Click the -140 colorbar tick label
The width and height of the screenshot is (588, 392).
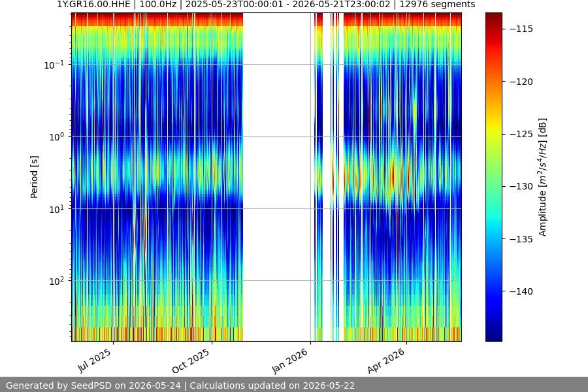521,291
